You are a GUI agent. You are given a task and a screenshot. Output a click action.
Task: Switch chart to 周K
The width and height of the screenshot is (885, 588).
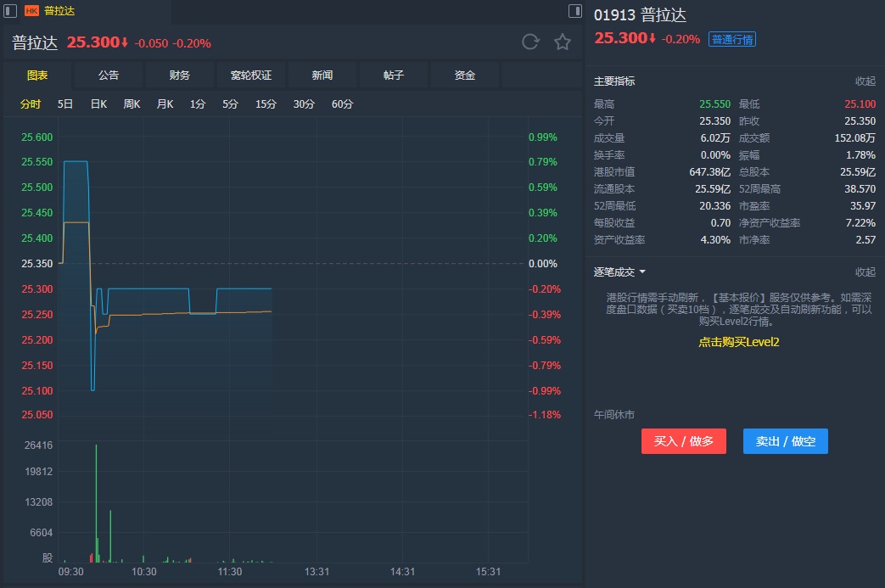(x=132, y=104)
